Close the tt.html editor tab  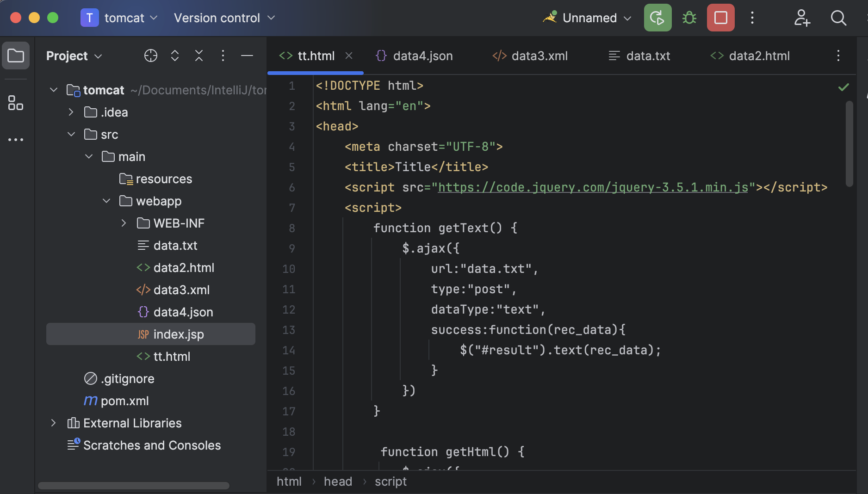click(349, 56)
